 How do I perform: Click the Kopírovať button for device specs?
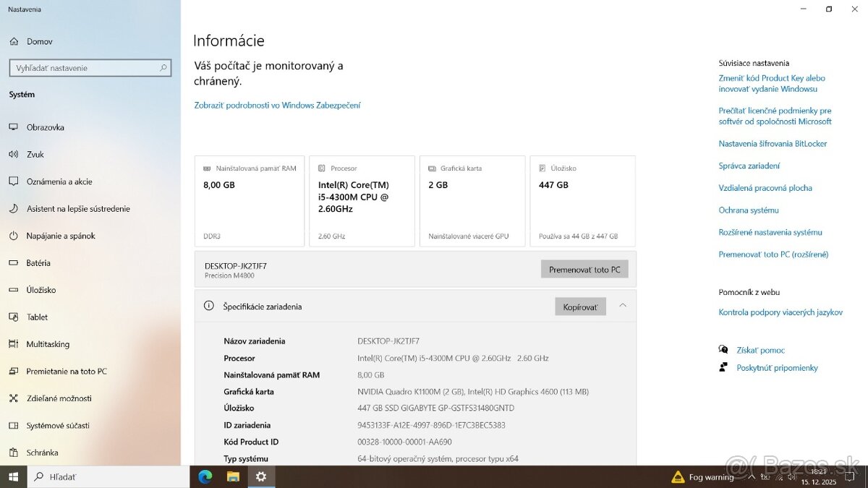click(x=580, y=306)
